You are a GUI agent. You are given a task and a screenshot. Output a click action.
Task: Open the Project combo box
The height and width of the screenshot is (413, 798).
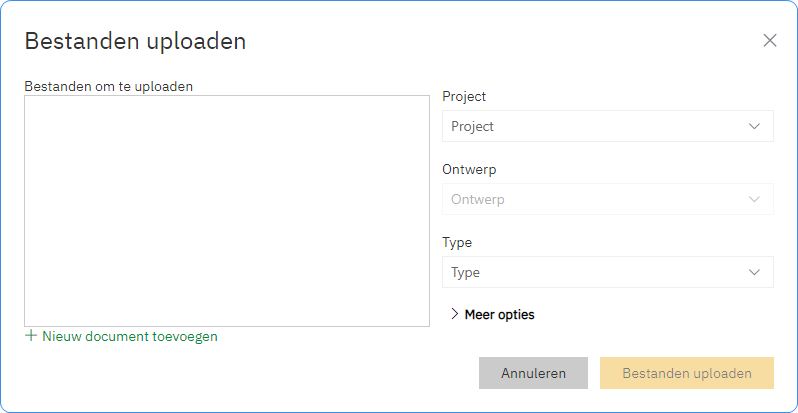607,126
